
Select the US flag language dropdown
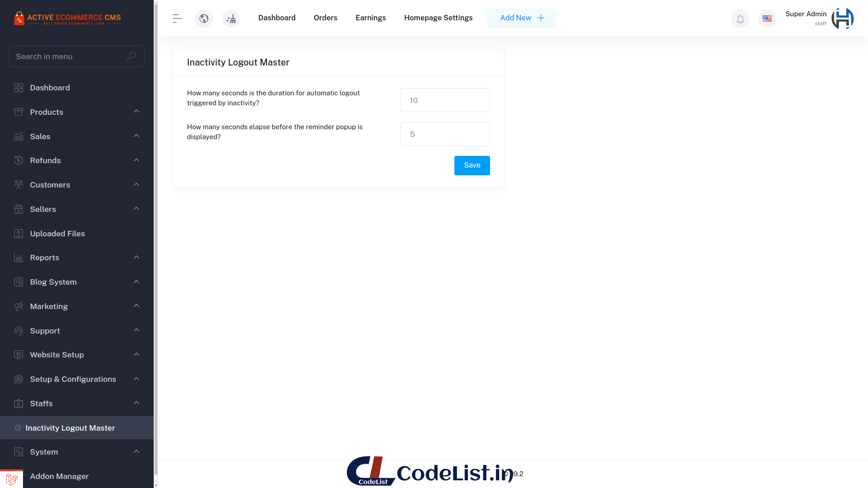pos(767,18)
